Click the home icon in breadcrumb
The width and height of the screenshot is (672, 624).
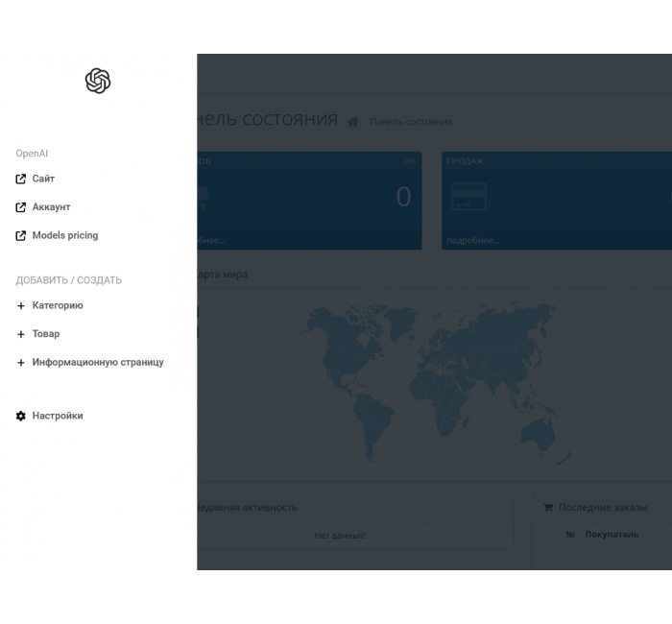click(x=352, y=122)
